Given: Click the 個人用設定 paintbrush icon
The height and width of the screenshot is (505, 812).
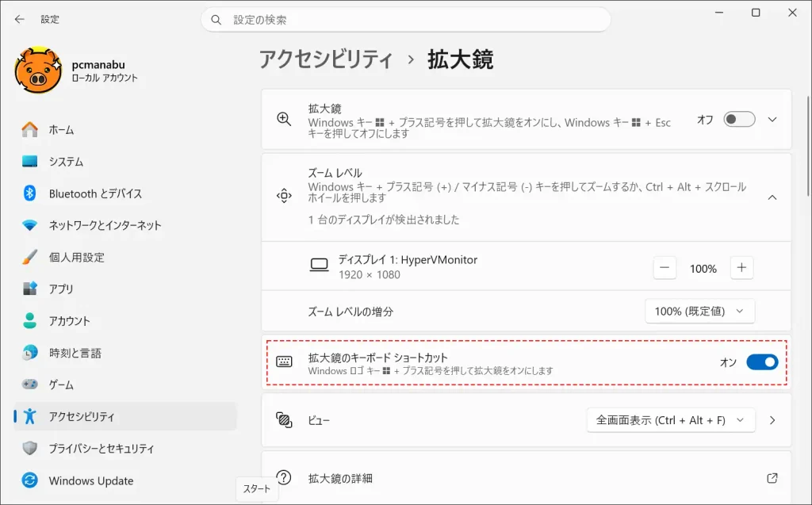Looking at the screenshot, I should pos(29,257).
